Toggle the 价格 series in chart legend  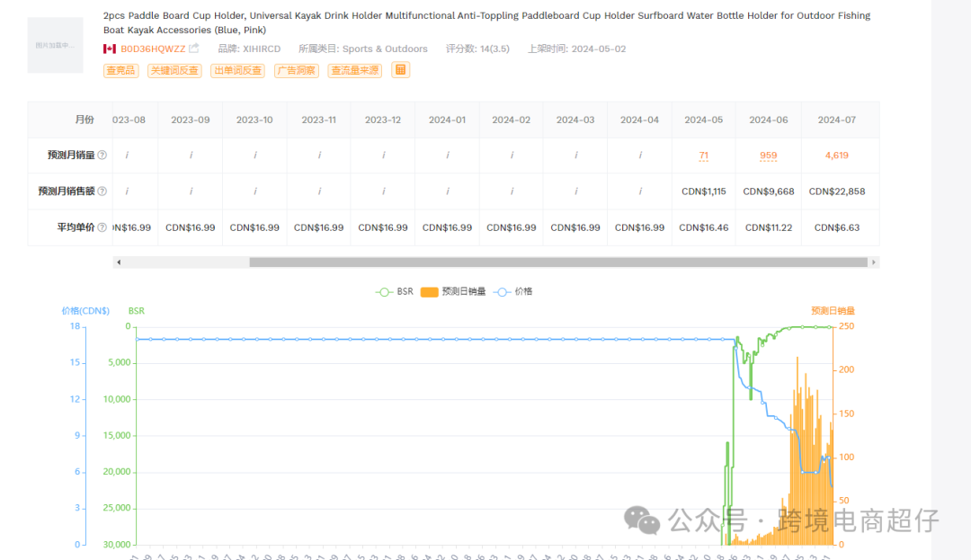pos(512,291)
